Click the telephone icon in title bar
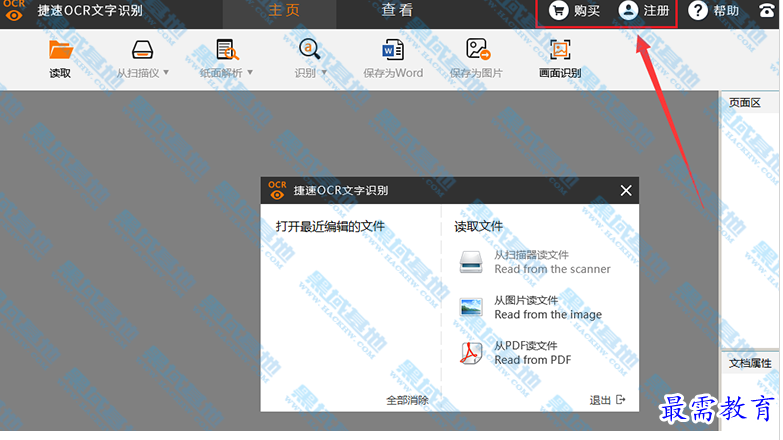783x440 pixels. (x=767, y=11)
